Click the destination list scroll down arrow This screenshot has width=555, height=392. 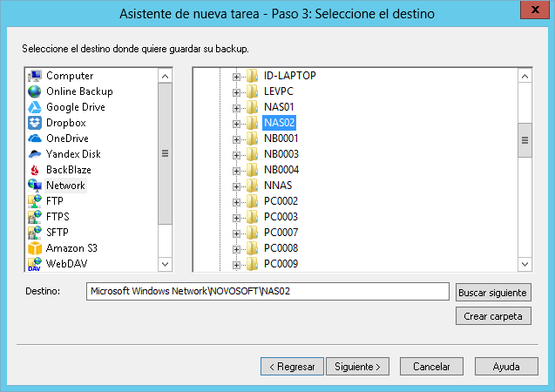[165, 264]
